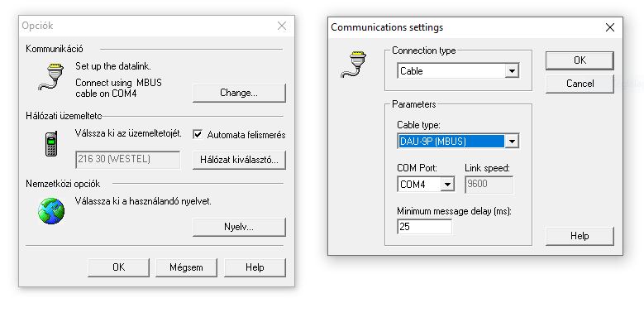
Task: Close the Communications settings window
Action: [610, 27]
